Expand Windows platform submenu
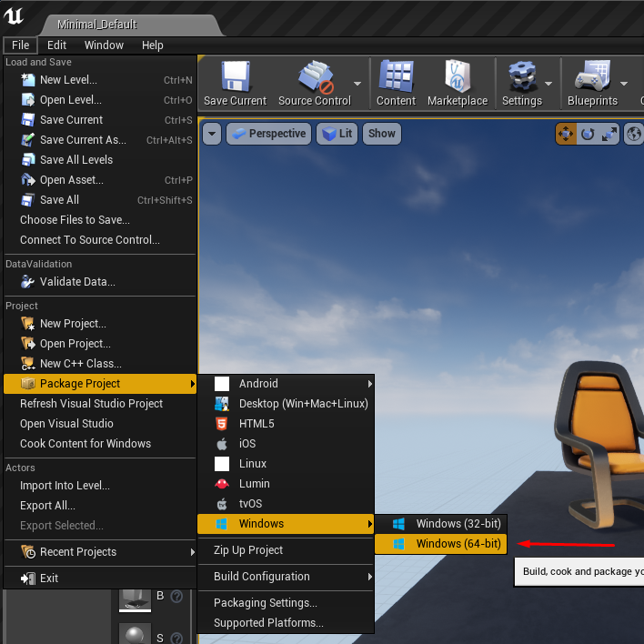Viewport: 644px width, 644px height. pos(286,524)
